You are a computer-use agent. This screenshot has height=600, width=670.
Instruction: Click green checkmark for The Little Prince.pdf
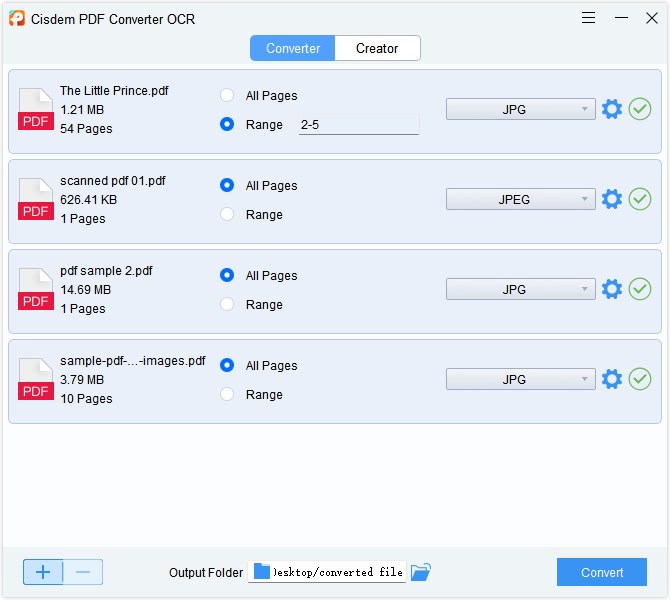[640, 109]
